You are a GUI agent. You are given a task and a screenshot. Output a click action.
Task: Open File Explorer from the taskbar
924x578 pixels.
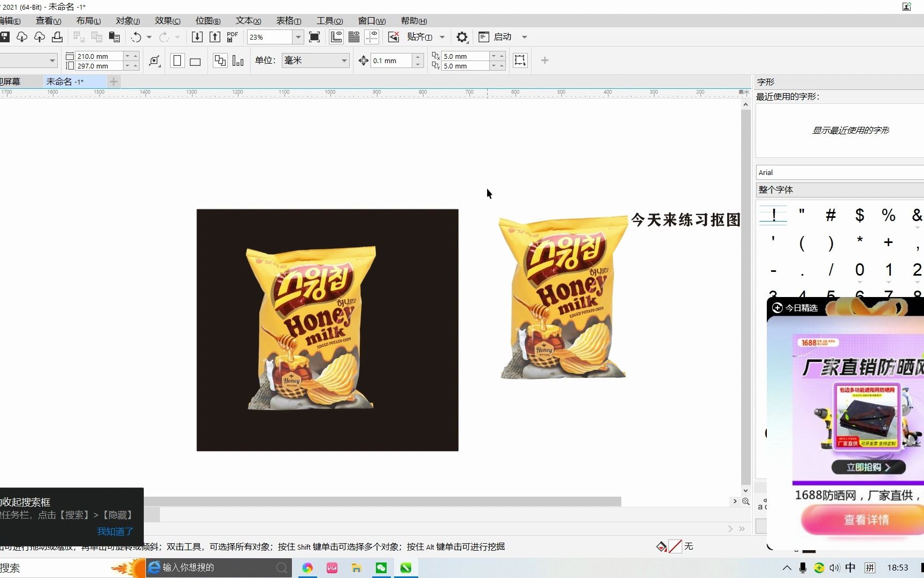[x=357, y=568]
